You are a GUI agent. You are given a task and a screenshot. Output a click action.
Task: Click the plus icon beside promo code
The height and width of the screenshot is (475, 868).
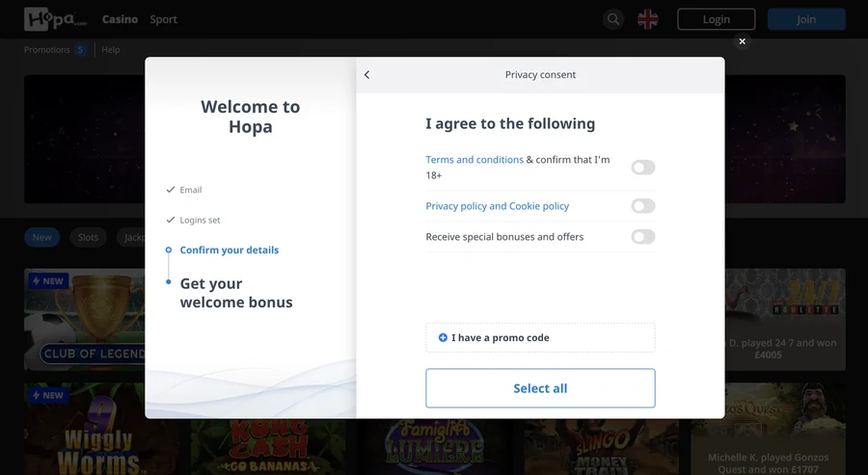pos(443,338)
